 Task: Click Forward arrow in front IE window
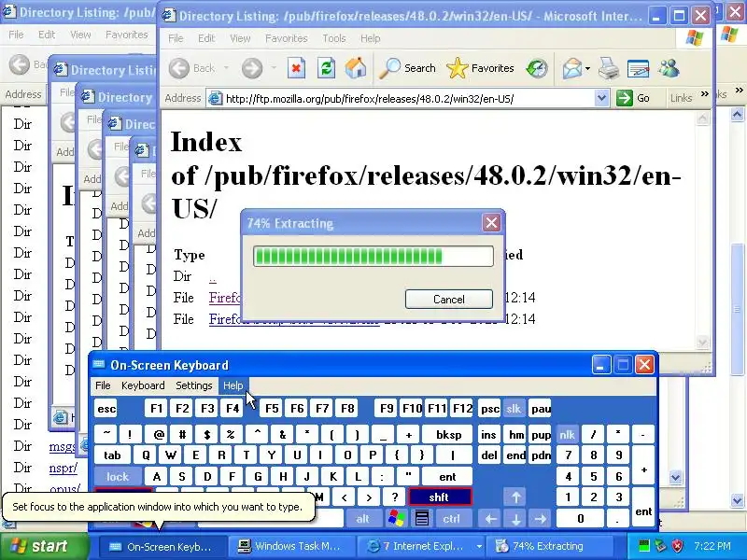(x=252, y=68)
